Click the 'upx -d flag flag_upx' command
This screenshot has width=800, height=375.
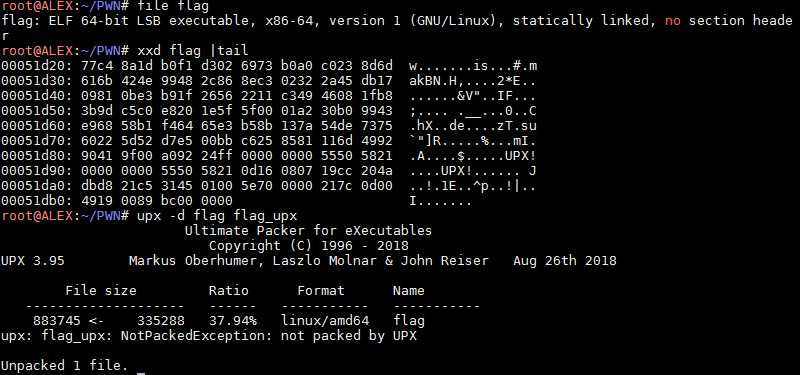click(217, 216)
